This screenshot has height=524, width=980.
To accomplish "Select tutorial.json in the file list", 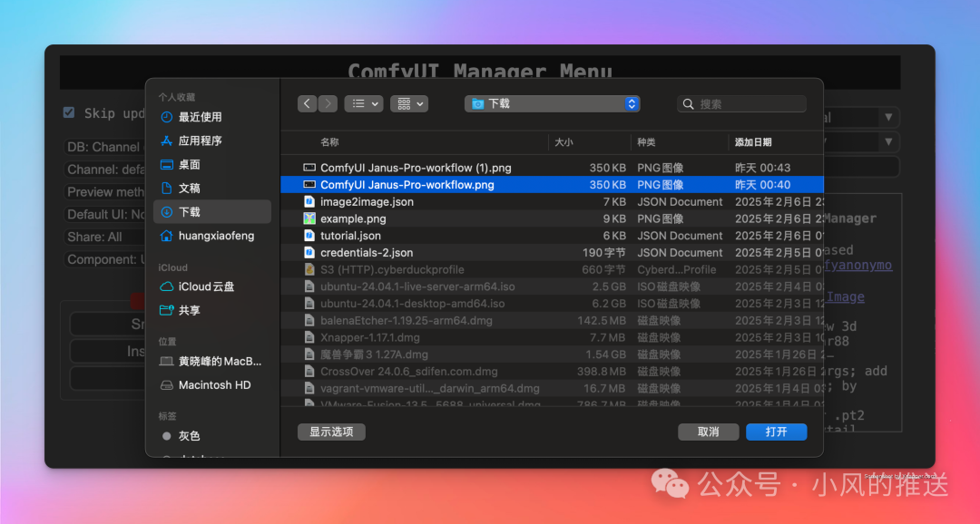I will [x=552, y=236].
